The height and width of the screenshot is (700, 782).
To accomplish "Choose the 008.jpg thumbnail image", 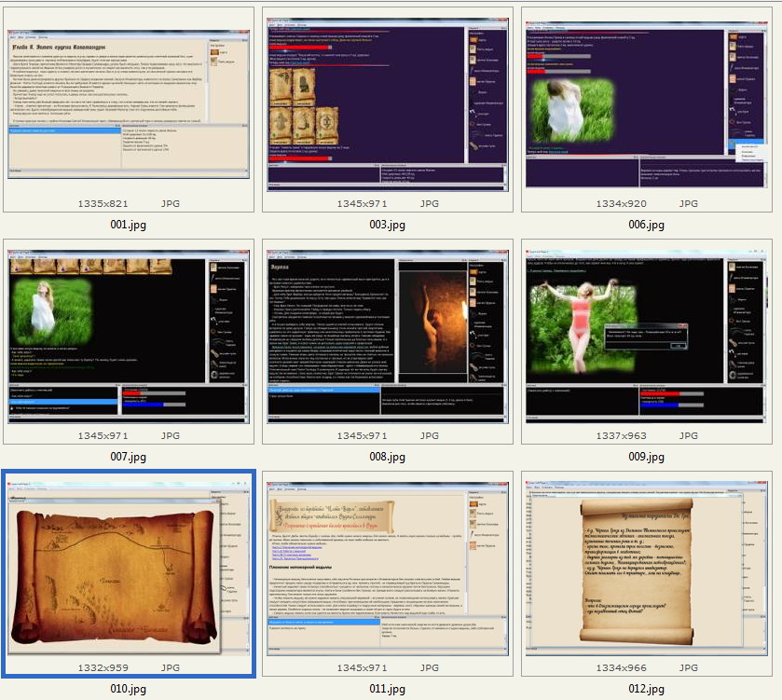I will [x=387, y=336].
